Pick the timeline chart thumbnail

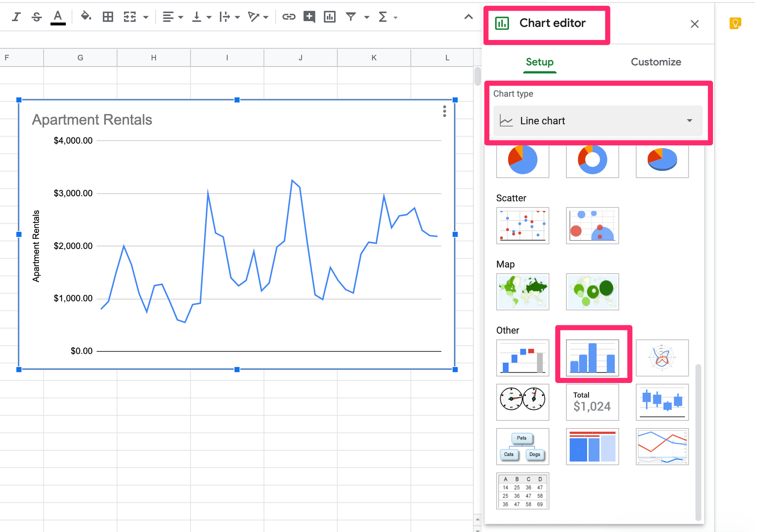coord(662,447)
